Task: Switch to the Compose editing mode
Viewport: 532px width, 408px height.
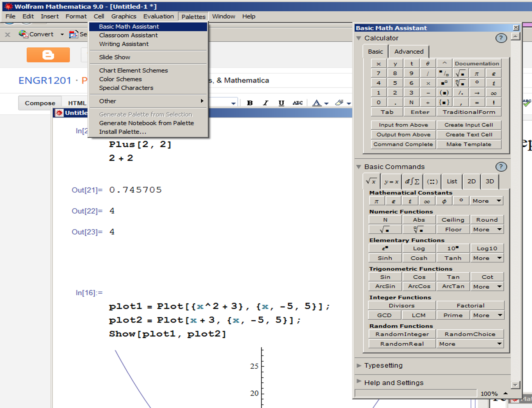Action: point(40,103)
